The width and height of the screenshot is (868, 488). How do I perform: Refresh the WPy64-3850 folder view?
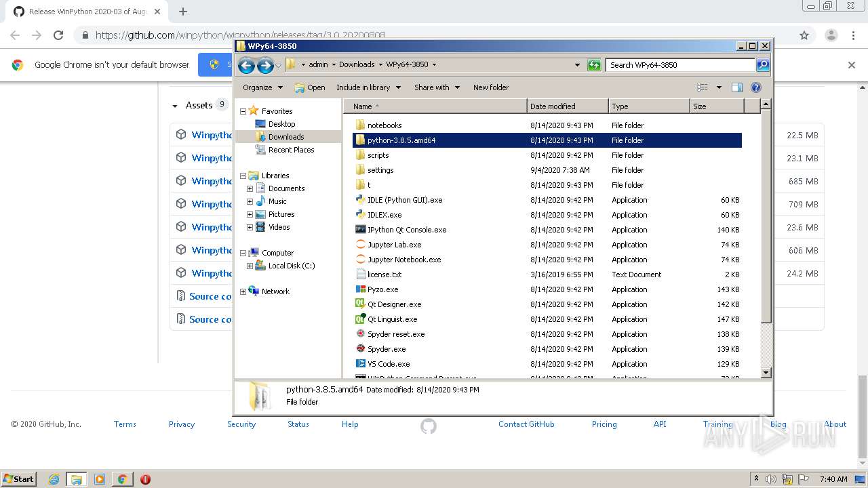tap(594, 65)
